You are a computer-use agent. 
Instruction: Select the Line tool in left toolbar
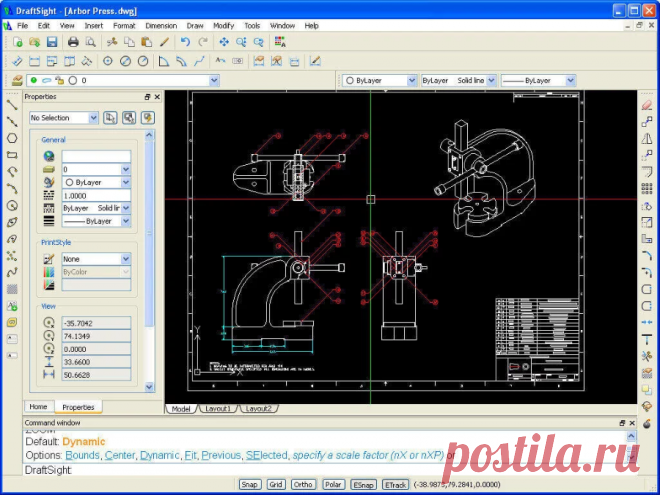coord(12,105)
